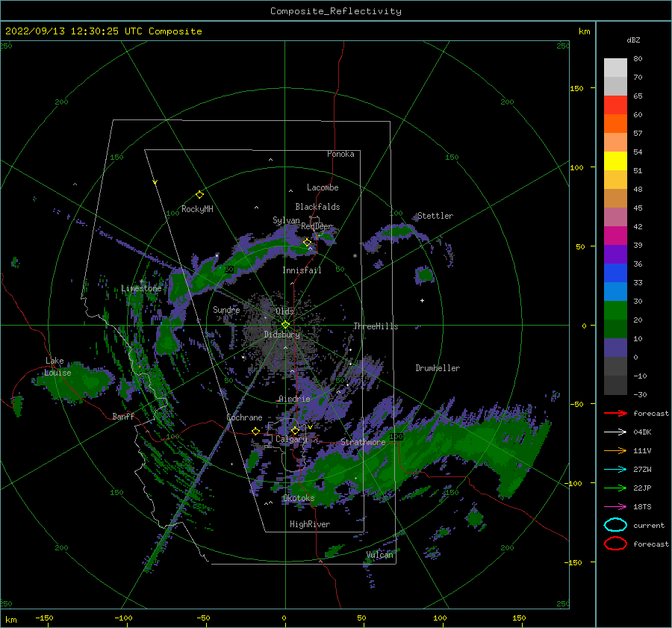
Task: Click the 18TS legend text
Action: point(642,507)
